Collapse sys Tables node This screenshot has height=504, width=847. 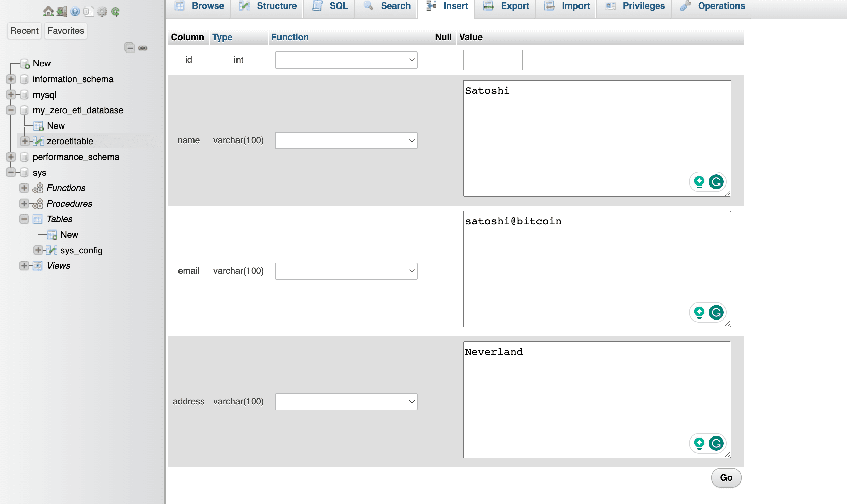pos(24,219)
